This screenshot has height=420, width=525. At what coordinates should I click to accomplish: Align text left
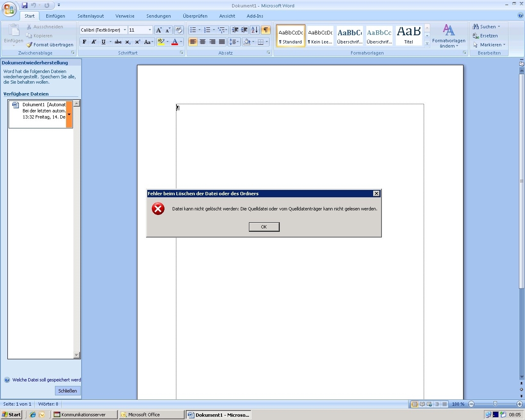click(193, 42)
